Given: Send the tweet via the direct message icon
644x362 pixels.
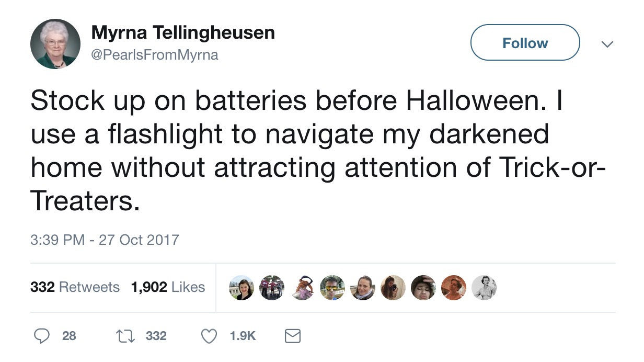Looking at the screenshot, I should (x=293, y=336).
